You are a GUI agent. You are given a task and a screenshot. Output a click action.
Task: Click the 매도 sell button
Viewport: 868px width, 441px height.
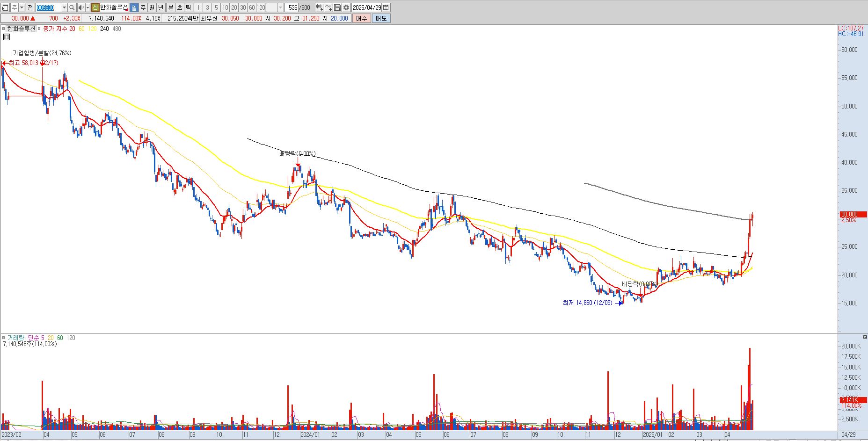pos(381,18)
